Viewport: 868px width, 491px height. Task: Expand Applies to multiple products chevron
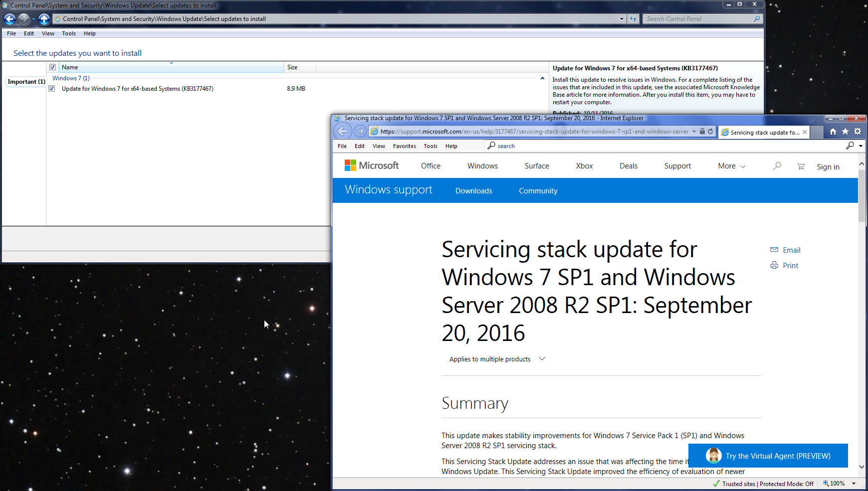tap(542, 359)
